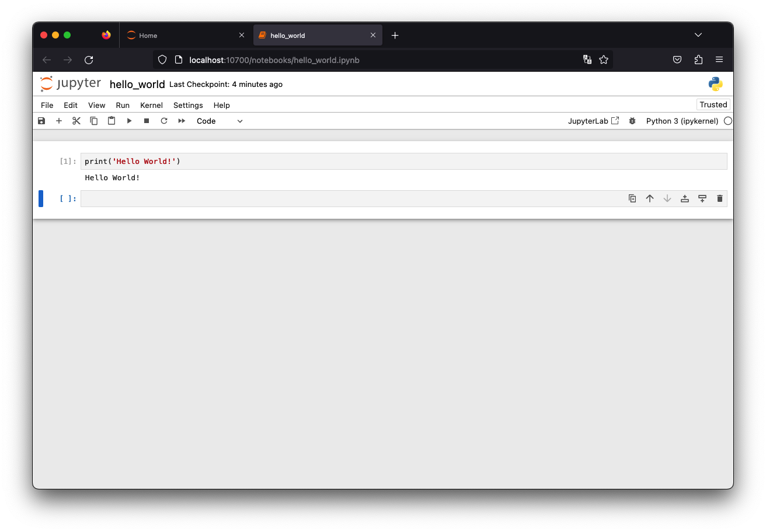
Task: Click the restart and run all cells icon
Action: (x=182, y=121)
